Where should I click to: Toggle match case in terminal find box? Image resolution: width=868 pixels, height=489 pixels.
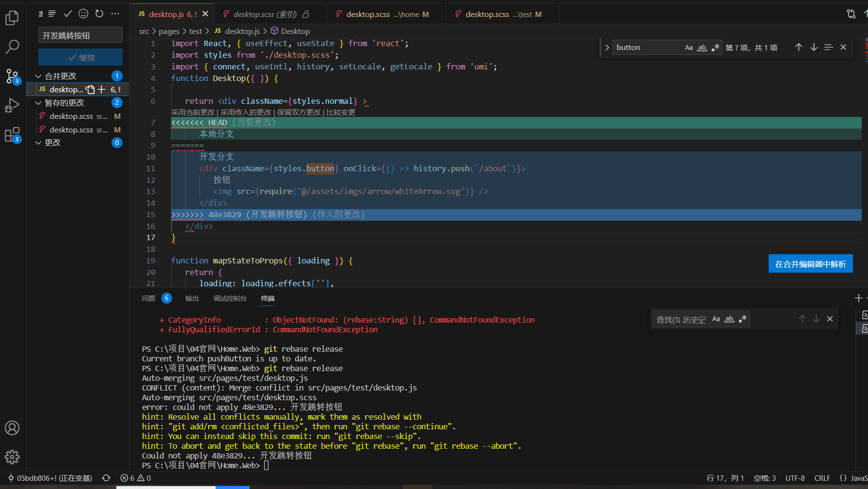[716, 319]
